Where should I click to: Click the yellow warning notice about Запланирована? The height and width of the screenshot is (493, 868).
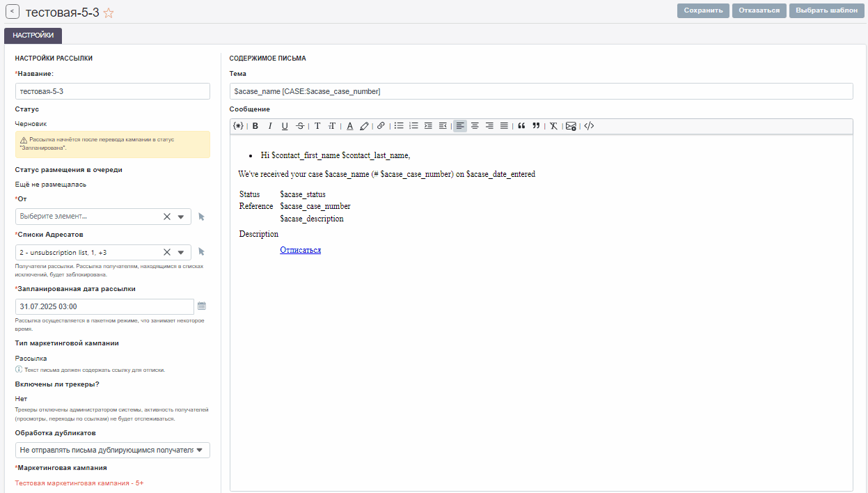(113, 144)
